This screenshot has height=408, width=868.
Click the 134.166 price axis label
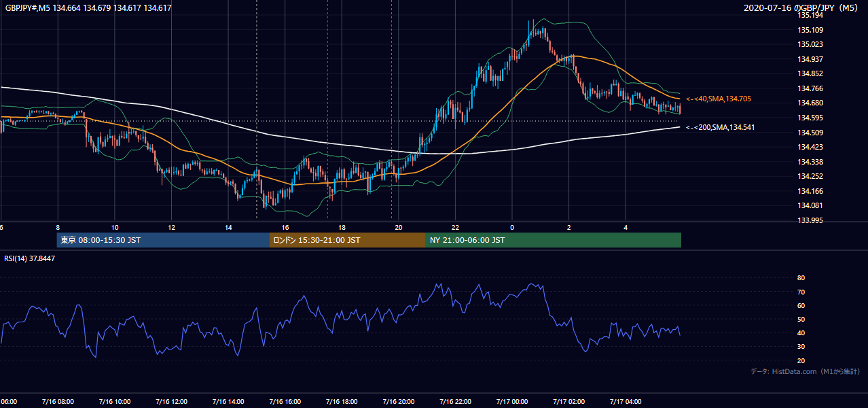tap(810, 191)
